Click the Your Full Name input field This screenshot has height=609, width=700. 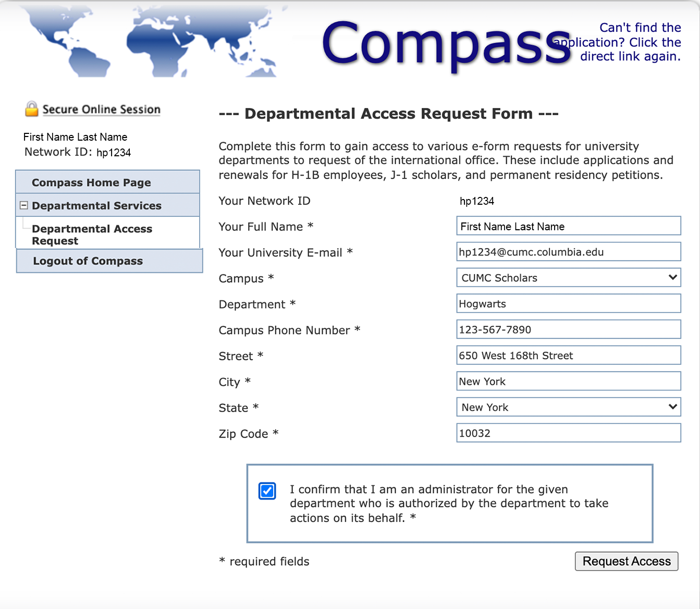(x=569, y=226)
